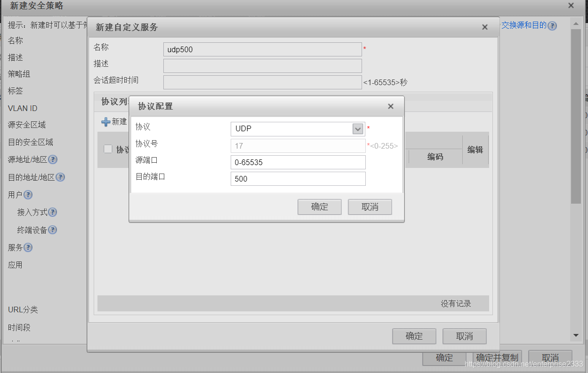Open help icon beside 服务
Screen dimensions: 588x373
pos(28,247)
